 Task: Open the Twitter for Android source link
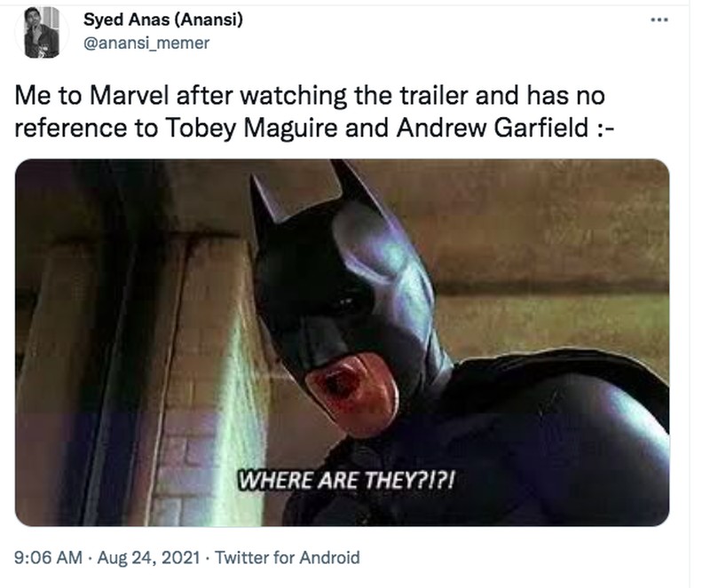288,558
